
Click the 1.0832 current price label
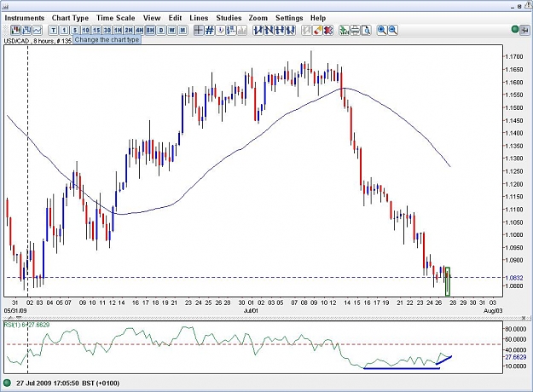[514, 278]
